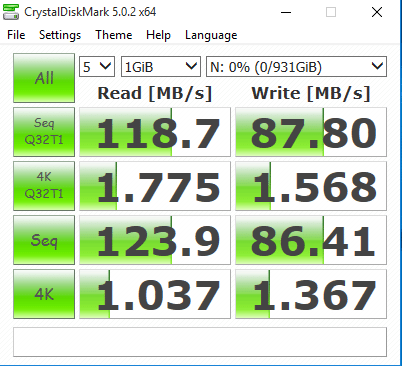Open the drive selector showing N: 0%

[296, 67]
